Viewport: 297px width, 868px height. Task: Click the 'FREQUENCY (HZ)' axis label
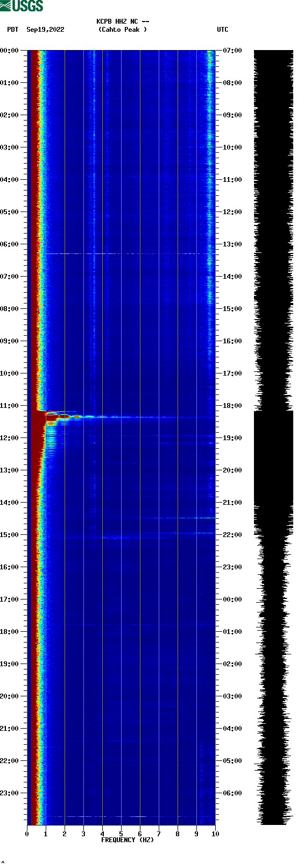tap(128, 839)
